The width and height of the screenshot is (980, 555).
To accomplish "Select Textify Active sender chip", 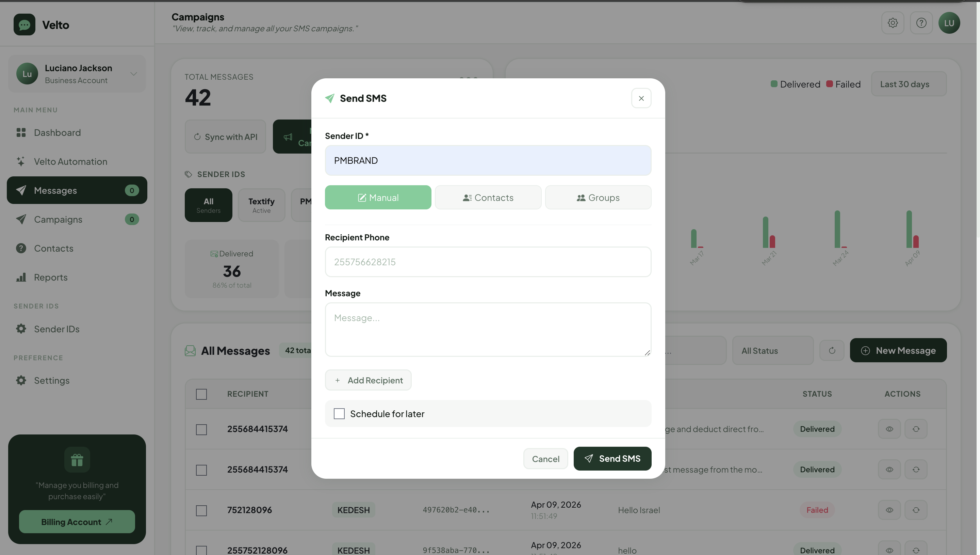I will [261, 205].
